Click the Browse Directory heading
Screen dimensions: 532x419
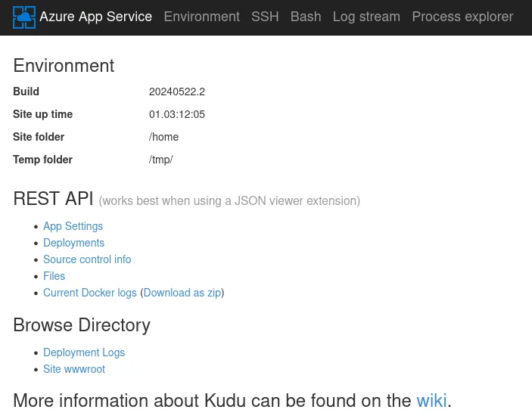point(82,325)
